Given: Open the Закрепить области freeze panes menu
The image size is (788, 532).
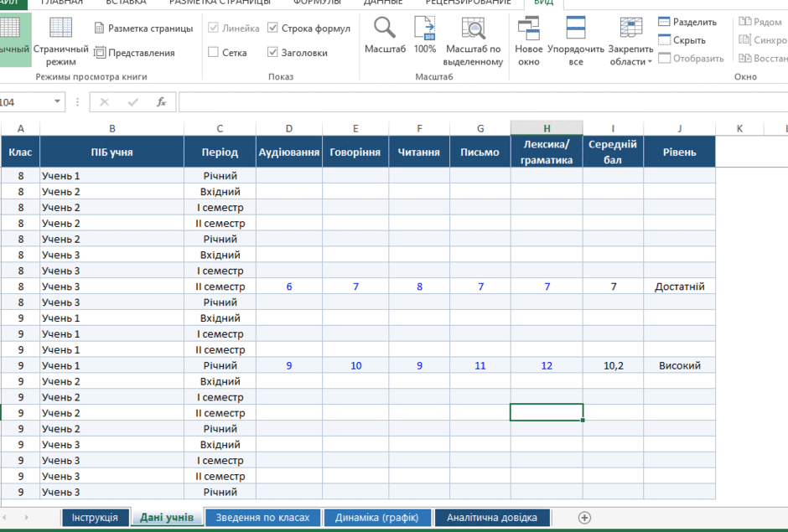Looking at the screenshot, I should point(630,40).
